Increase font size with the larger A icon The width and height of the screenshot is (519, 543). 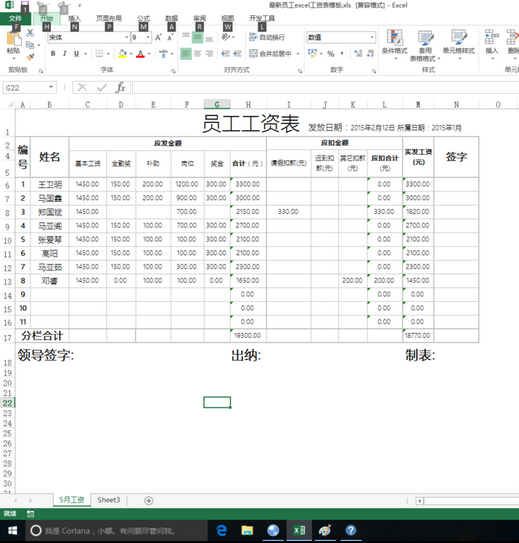coord(158,37)
